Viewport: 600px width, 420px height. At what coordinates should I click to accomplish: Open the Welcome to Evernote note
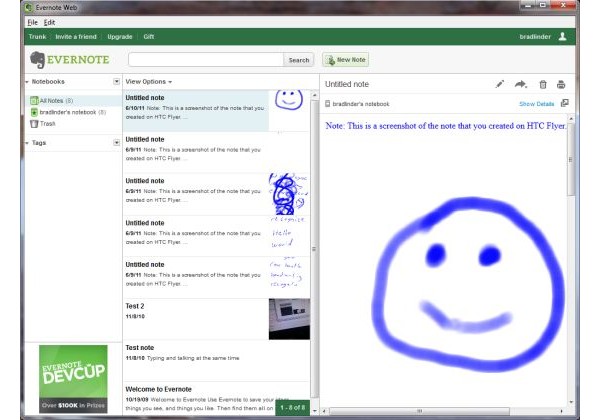[216, 399]
